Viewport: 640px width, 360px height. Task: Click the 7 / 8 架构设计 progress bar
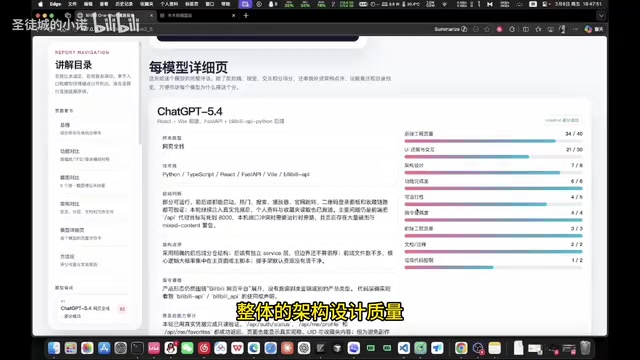493,173
